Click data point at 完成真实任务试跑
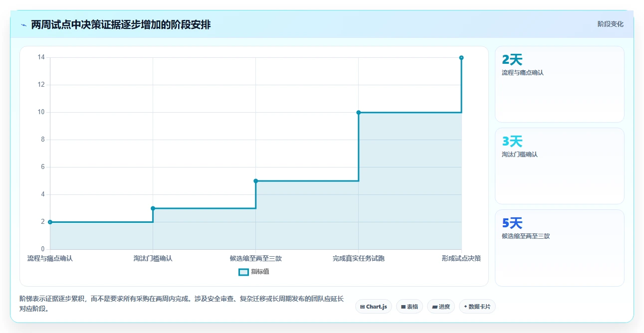The width and height of the screenshot is (644, 333). (359, 112)
